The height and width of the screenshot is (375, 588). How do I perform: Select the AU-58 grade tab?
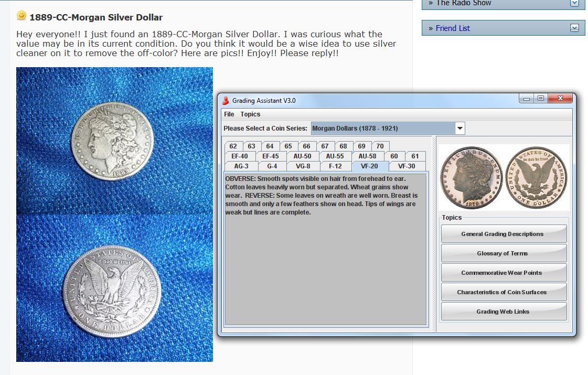point(367,156)
